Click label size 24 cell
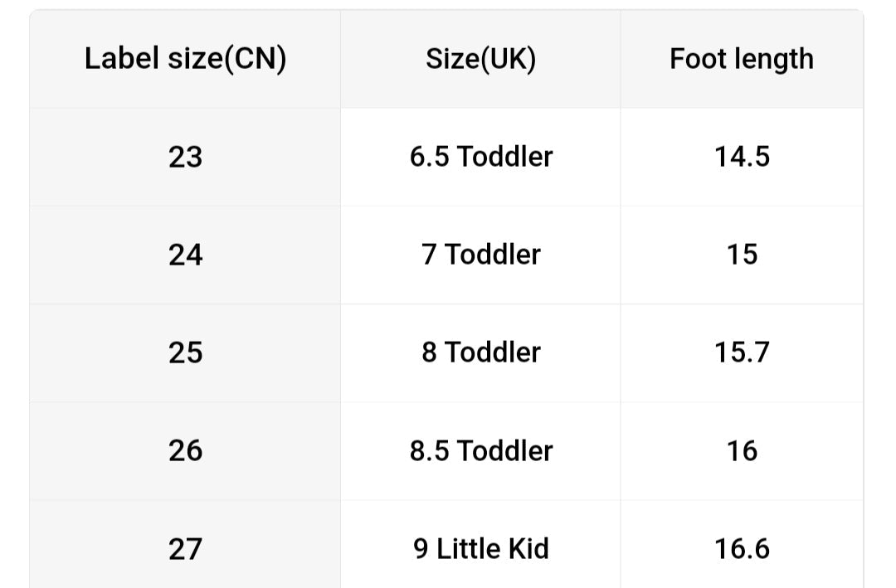 (185, 255)
